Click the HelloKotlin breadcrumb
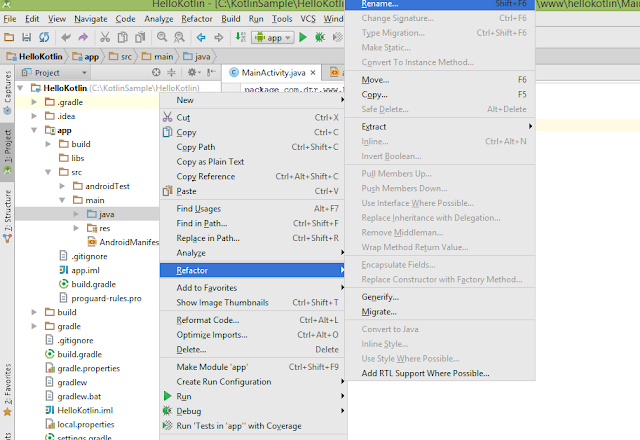Screen dimensions: 640x440 click(35, 56)
